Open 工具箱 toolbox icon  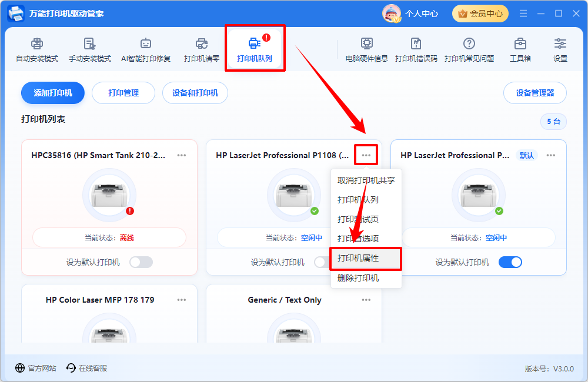(520, 50)
